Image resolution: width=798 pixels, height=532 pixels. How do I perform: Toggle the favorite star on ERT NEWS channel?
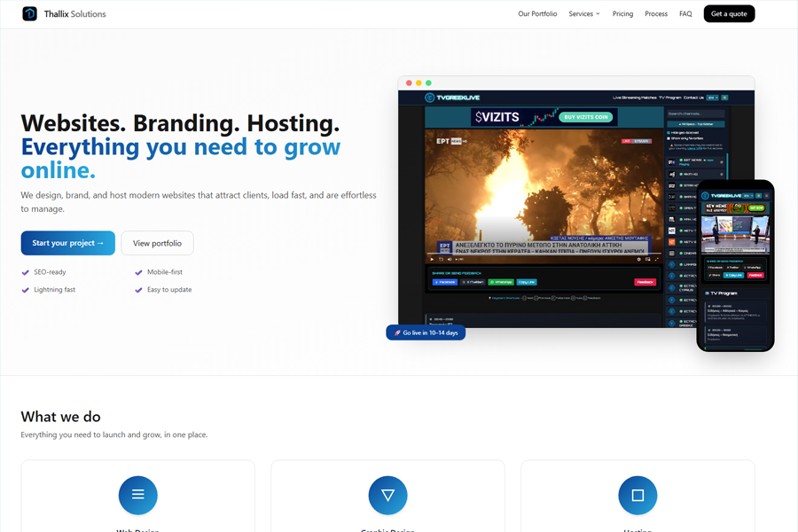coord(721,160)
